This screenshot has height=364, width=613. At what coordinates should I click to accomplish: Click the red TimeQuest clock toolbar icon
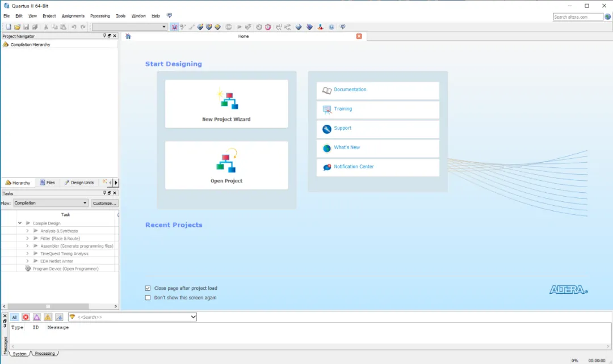[x=268, y=27]
